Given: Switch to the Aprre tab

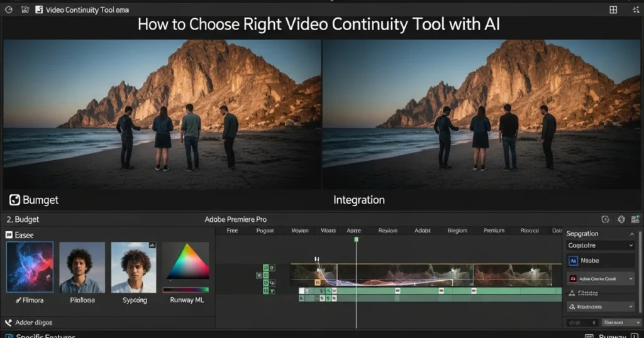Looking at the screenshot, I should point(353,231).
